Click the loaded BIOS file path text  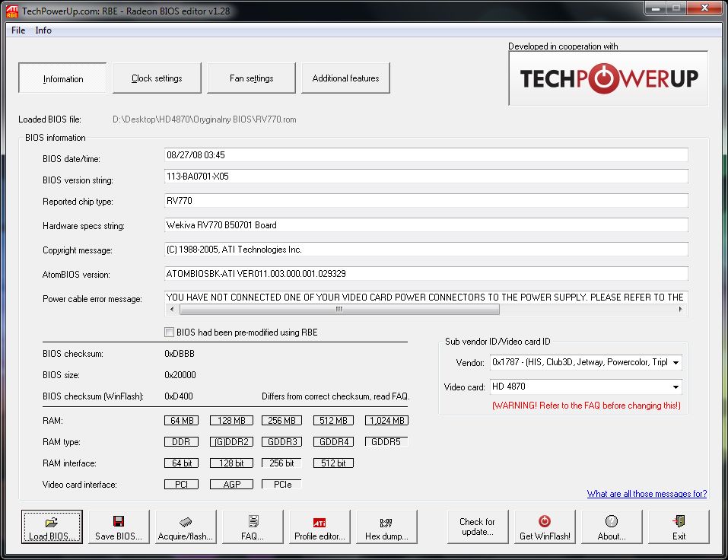pos(205,119)
